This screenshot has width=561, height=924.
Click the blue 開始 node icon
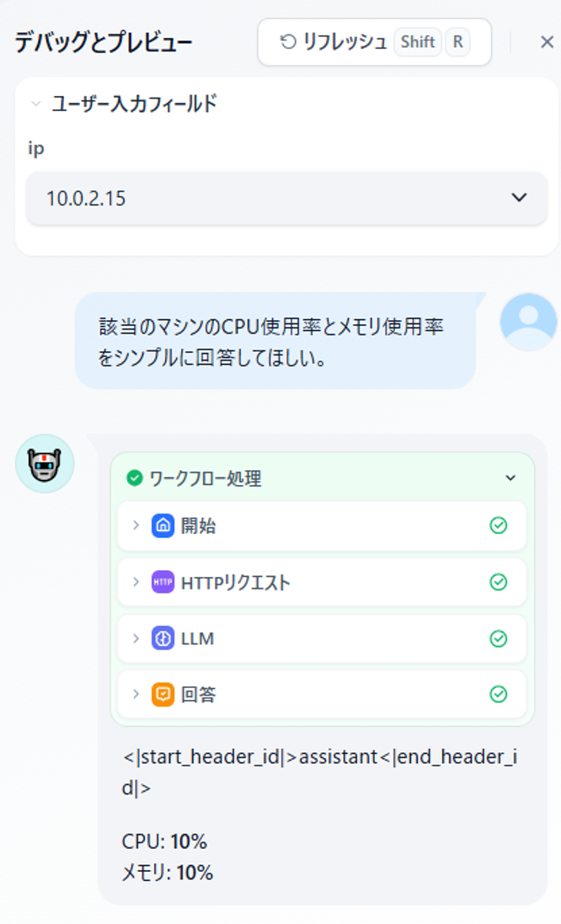coord(163,526)
